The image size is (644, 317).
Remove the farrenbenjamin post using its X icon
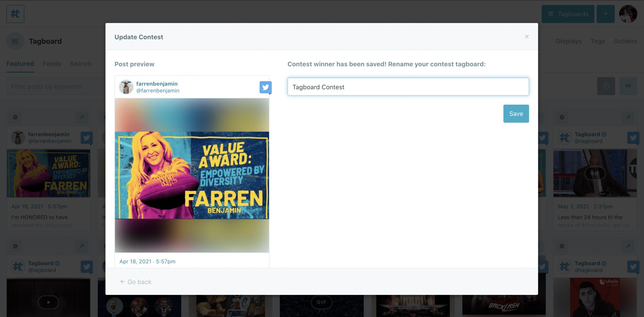15,117
